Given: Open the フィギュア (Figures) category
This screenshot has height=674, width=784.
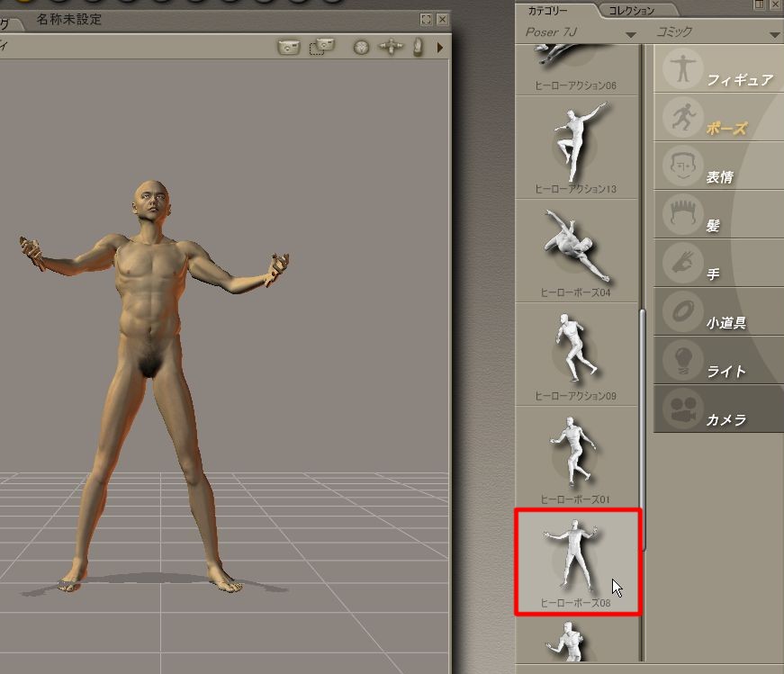Looking at the screenshot, I should (718, 69).
